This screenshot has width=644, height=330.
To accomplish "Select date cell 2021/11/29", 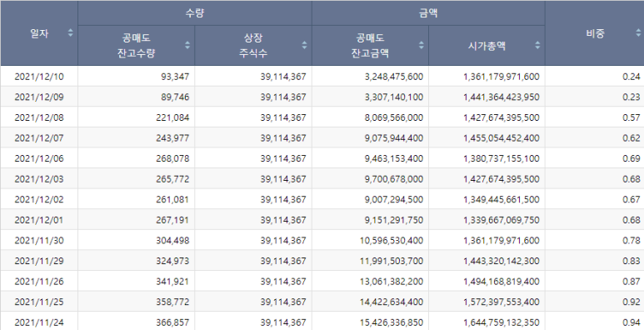I will point(39,261).
